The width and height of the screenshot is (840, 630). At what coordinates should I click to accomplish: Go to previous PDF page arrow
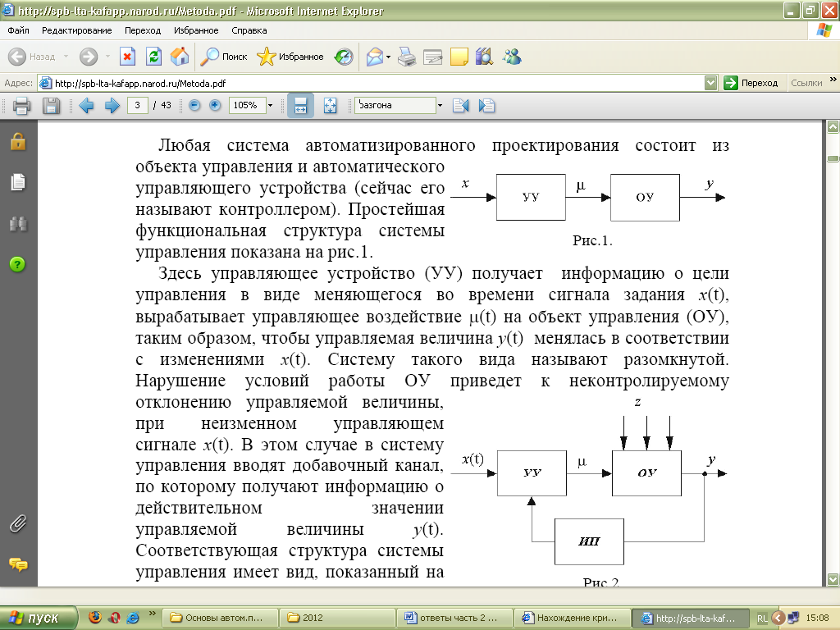(86, 106)
